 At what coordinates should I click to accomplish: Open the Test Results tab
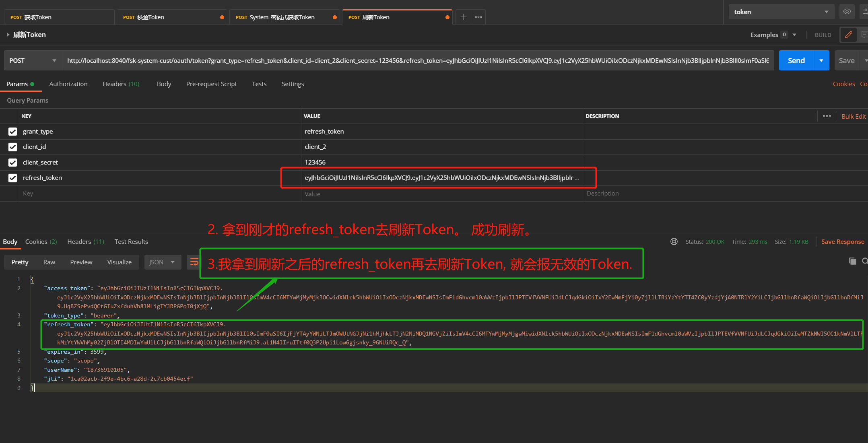pyautogui.click(x=131, y=241)
